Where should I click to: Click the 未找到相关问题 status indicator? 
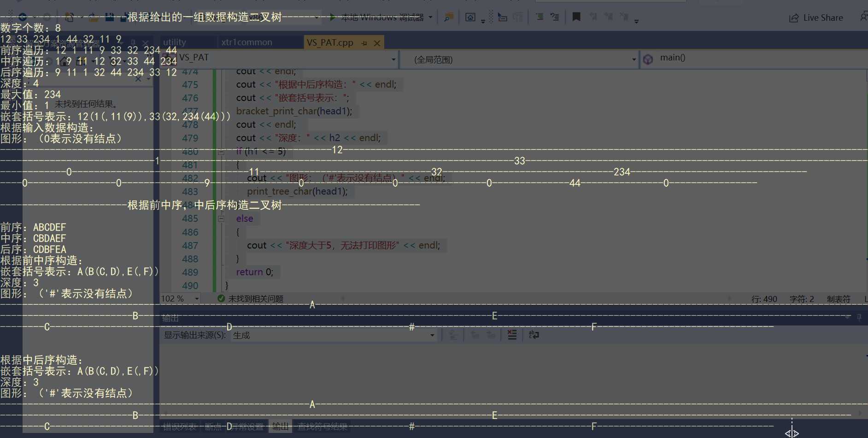click(256, 299)
